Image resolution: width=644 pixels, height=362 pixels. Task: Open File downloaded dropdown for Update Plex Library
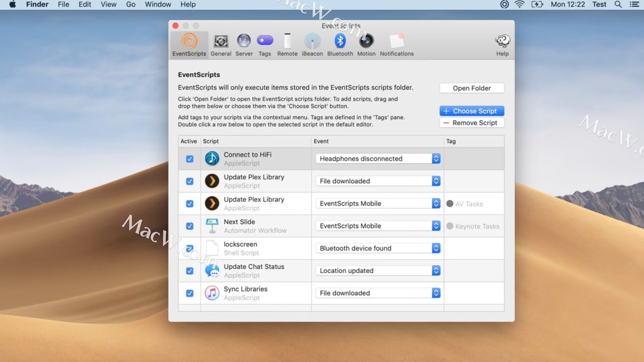(378, 181)
